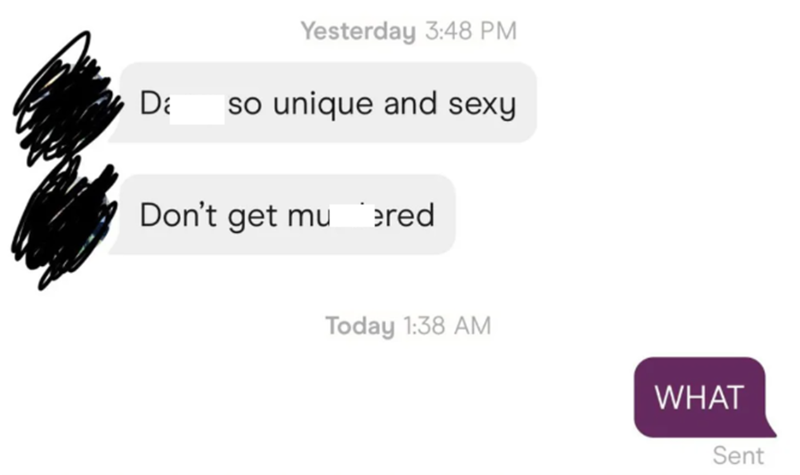Screen dimensions: 800x475
Task: Click the word "Don't" in second message
Action: (179, 214)
